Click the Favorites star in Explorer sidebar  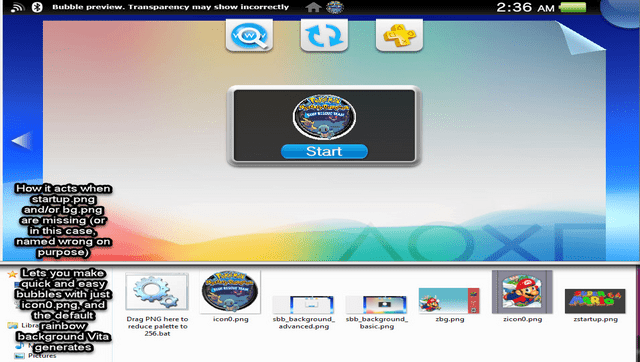coord(12,274)
